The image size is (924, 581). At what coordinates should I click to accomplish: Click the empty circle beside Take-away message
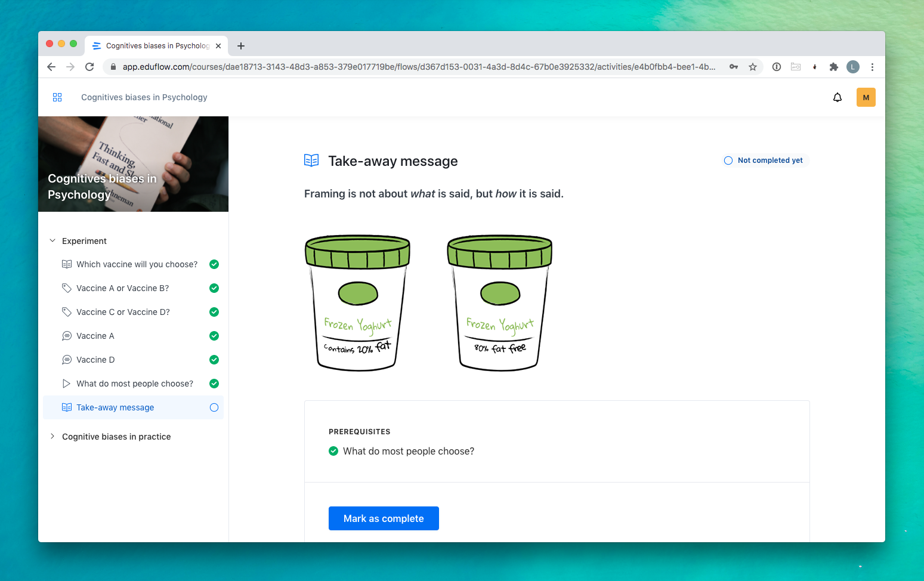coord(214,407)
